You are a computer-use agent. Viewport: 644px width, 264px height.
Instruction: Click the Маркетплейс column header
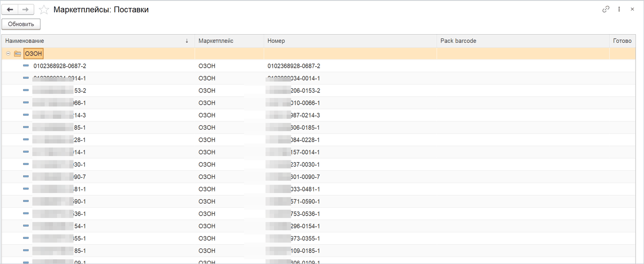coord(229,41)
